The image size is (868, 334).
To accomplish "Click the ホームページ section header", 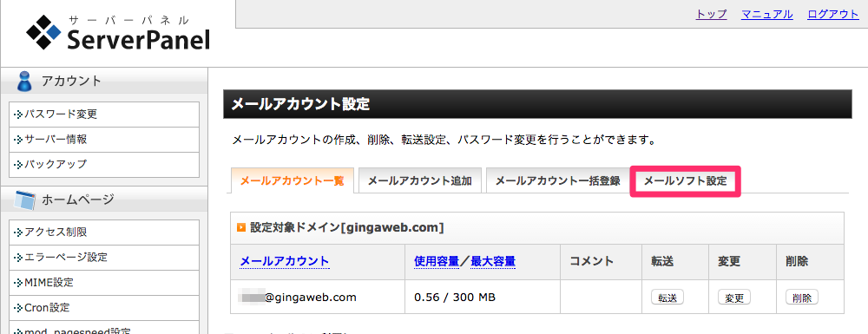I will click(x=105, y=200).
